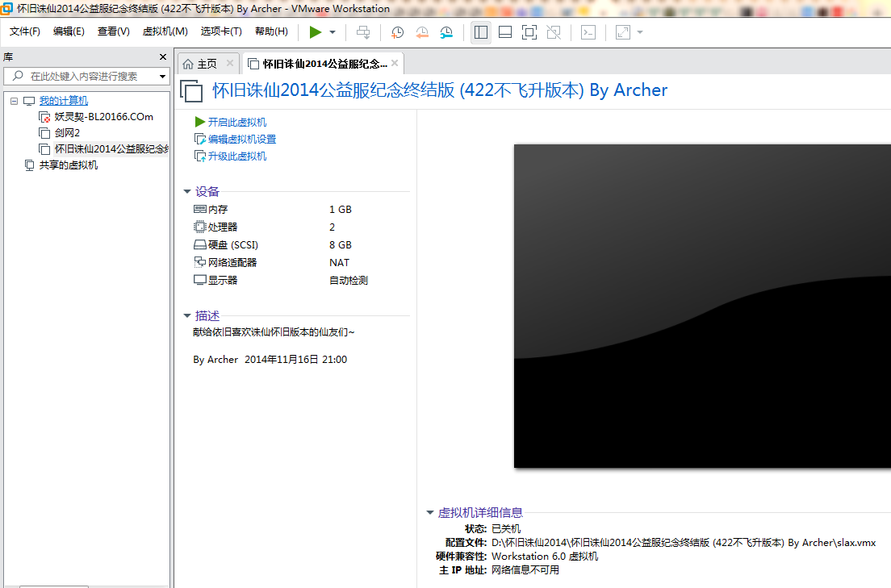Close the library panel
The width and height of the screenshot is (891, 588).
(x=163, y=56)
